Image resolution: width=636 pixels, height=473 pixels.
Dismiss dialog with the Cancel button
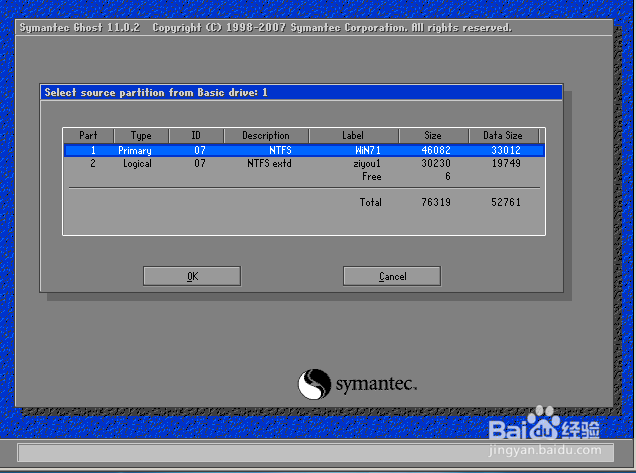[392, 276]
